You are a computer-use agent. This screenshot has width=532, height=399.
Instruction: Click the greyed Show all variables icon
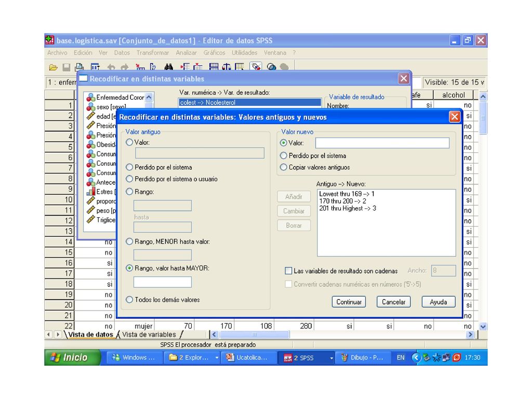pyautogui.click(x=284, y=67)
